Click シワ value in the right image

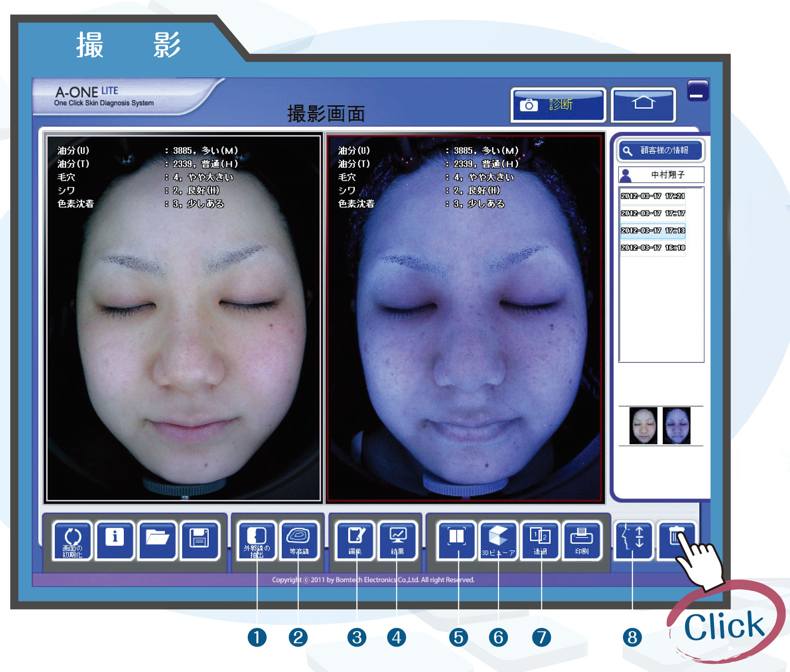(477, 190)
